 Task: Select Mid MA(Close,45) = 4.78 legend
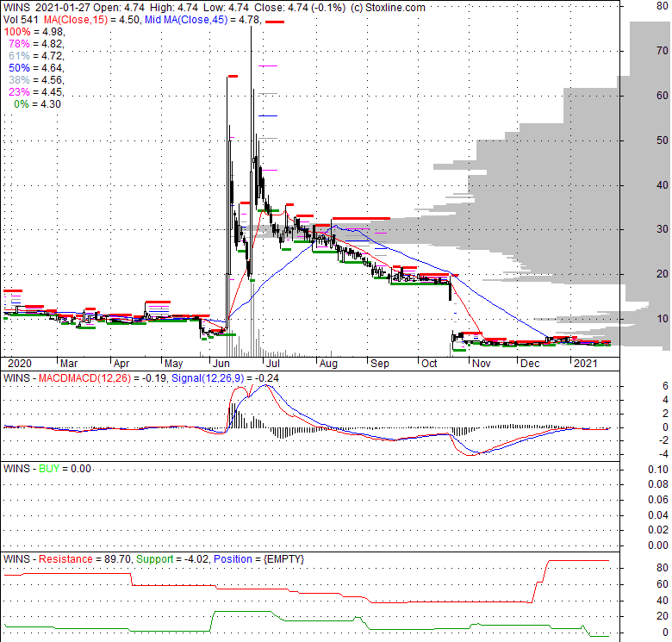point(202,20)
